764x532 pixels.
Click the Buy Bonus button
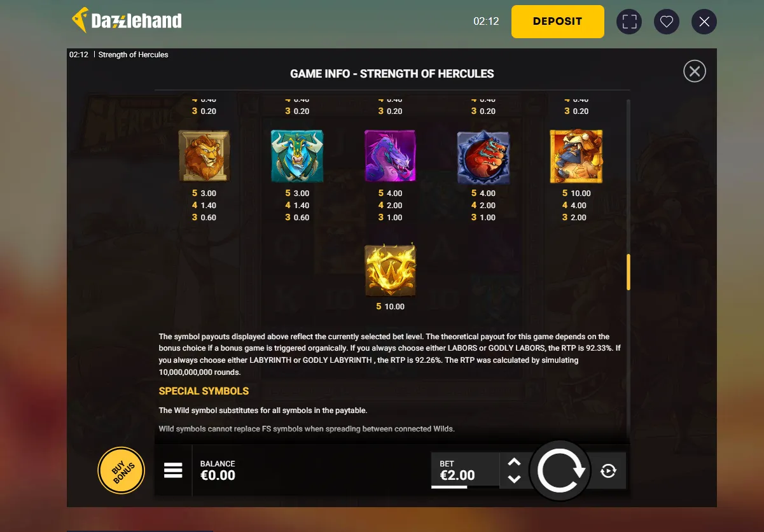click(121, 471)
